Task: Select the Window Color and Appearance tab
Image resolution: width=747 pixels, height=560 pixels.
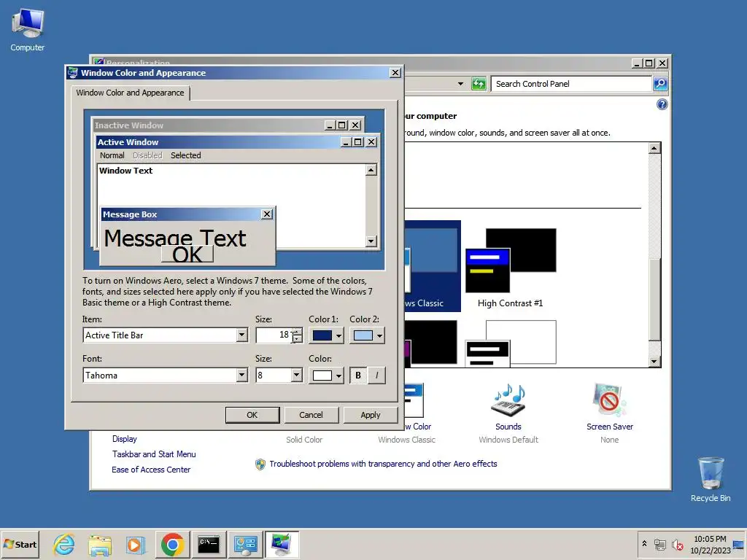Action: (x=130, y=93)
